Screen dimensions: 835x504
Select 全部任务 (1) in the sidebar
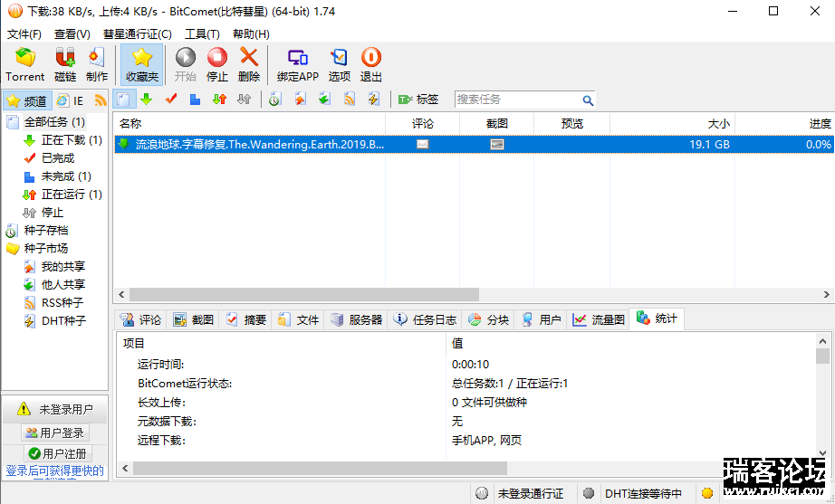tap(54, 122)
